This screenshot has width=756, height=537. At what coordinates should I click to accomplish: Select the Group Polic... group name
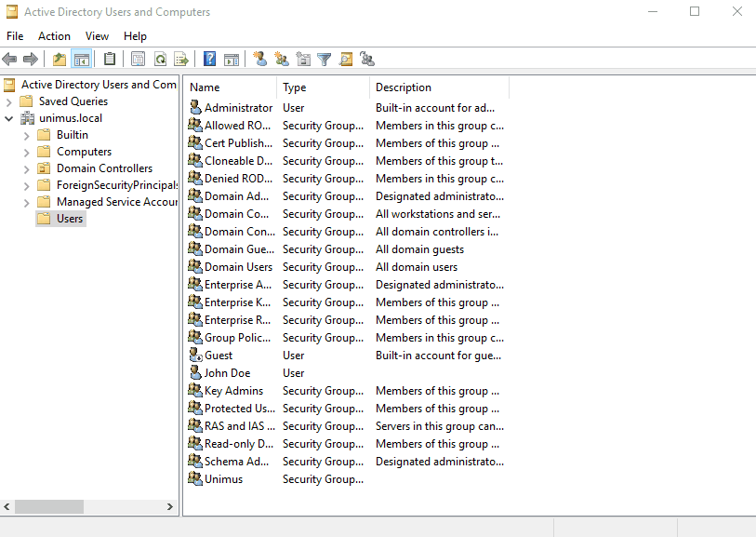238,338
